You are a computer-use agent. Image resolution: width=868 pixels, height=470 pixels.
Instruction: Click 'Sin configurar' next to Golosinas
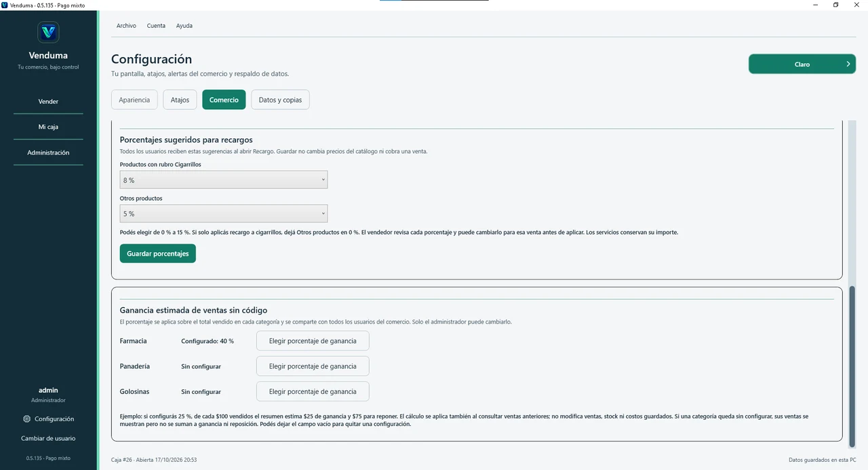[x=201, y=391]
